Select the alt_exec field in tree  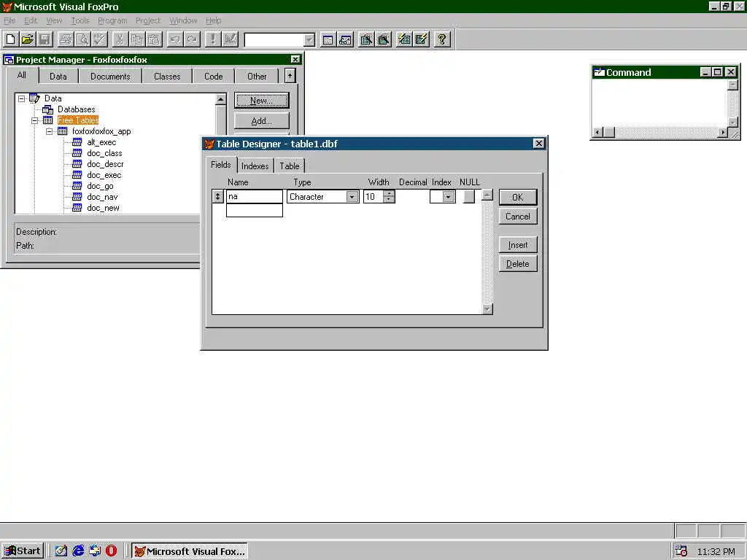tap(101, 142)
